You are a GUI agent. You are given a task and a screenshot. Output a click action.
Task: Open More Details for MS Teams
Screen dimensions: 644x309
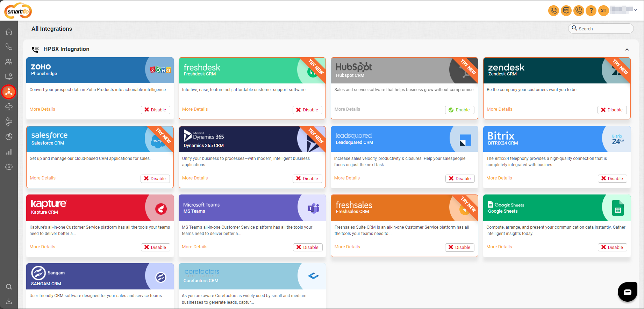point(194,247)
